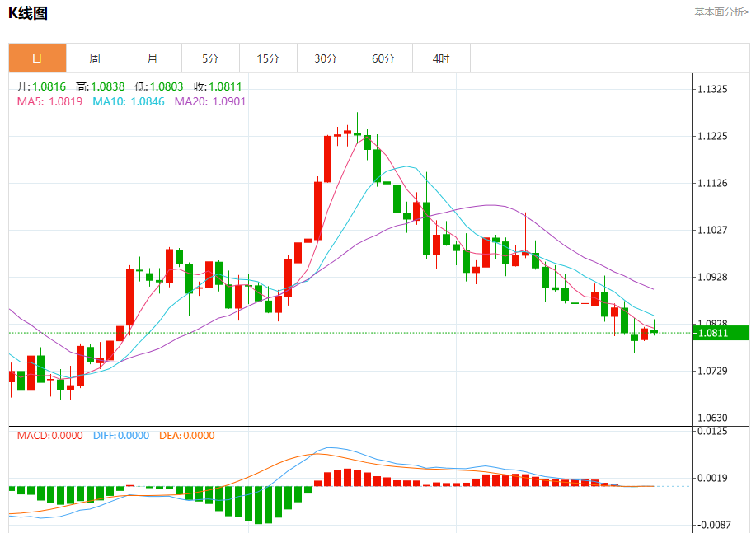Click the K线图 chart title
This screenshot has height=533, width=756.
point(28,13)
